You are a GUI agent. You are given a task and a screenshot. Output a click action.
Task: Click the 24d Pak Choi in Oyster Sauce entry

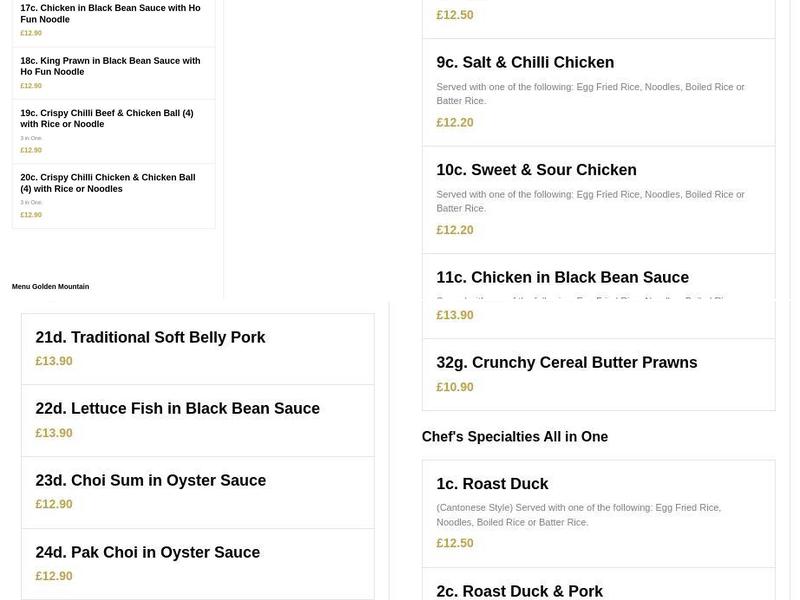tap(147, 551)
